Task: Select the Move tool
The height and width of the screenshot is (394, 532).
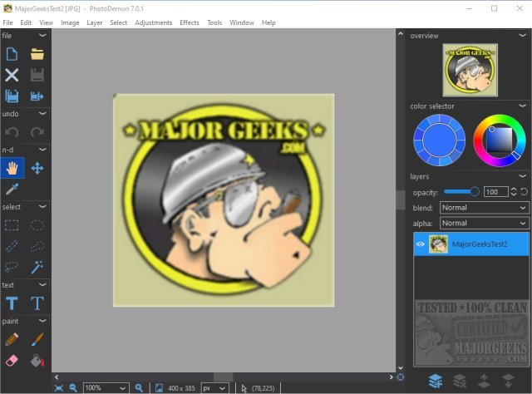Action: [37, 168]
